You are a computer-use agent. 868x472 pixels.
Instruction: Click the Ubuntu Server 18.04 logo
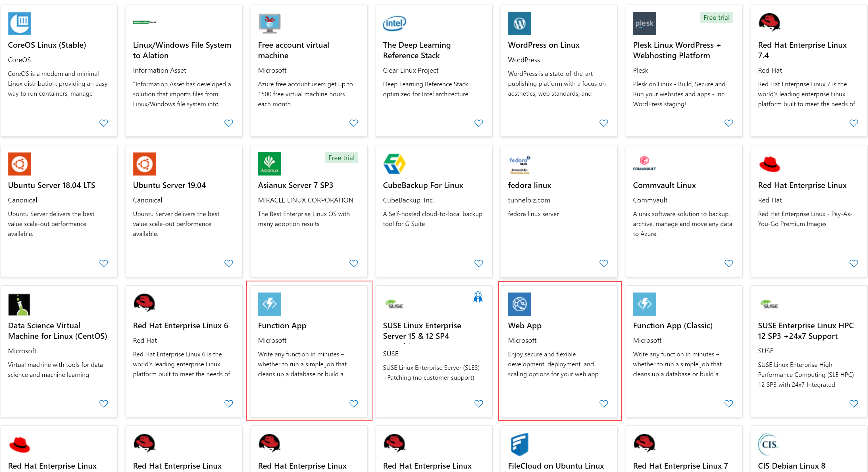19,164
